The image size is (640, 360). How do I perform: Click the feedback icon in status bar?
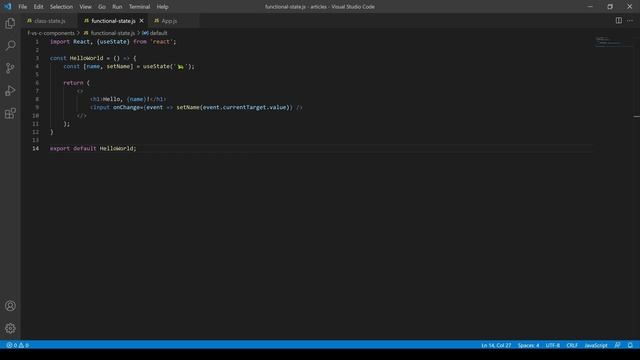click(x=618, y=345)
